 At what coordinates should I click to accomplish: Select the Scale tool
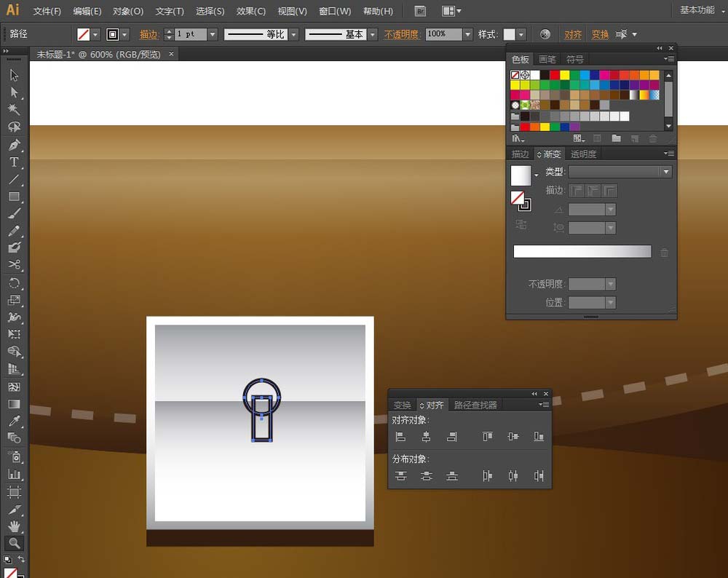coord(14,301)
